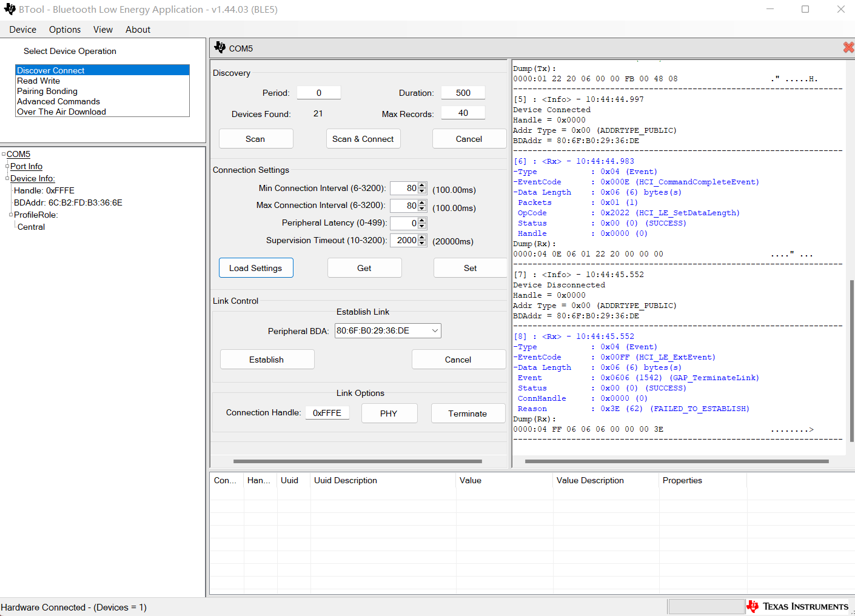Open the Peripheral BDA dropdown

(x=435, y=330)
